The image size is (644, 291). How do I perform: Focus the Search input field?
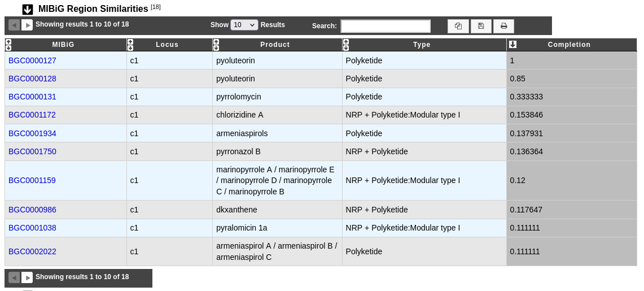pyautogui.click(x=385, y=26)
